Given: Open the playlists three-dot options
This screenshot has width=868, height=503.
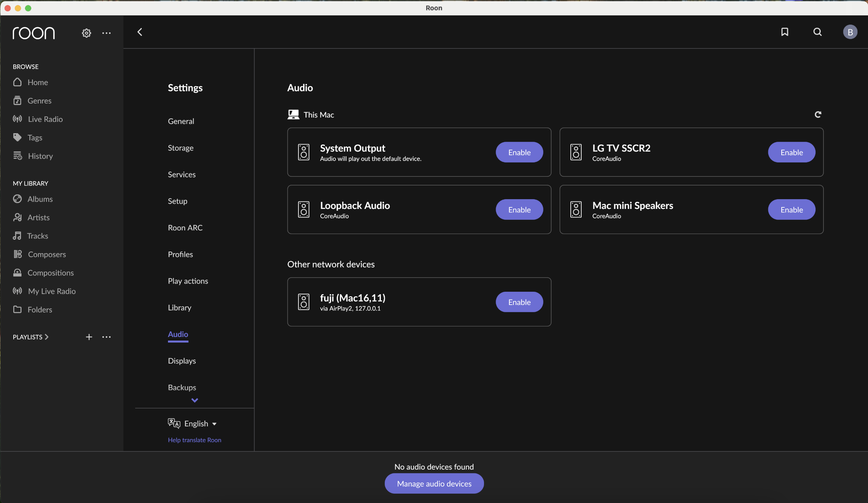Looking at the screenshot, I should click(x=106, y=337).
